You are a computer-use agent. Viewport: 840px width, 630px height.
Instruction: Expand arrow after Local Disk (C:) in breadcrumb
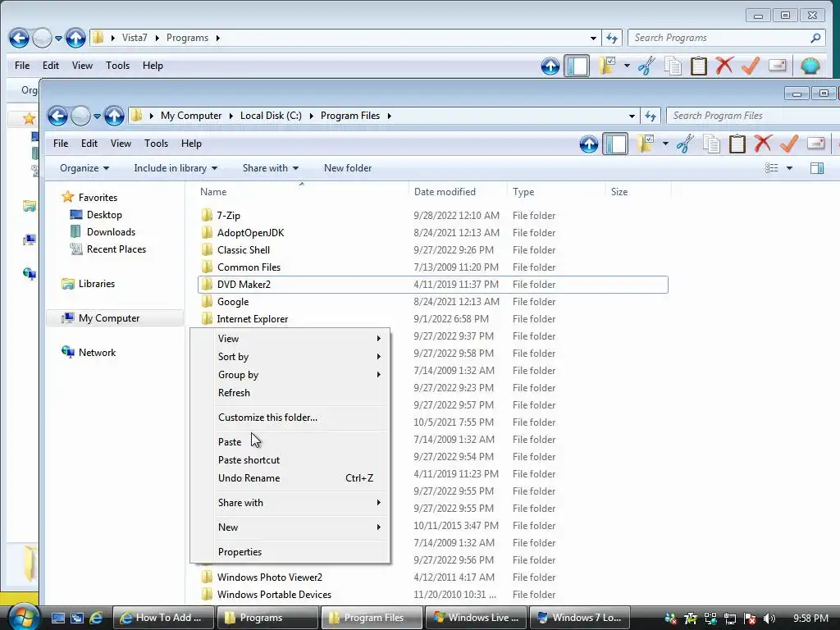311,116
